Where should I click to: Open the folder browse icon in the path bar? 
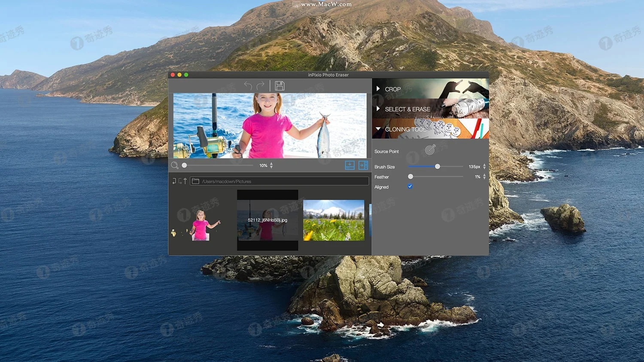pyautogui.click(x=196, y=181)
